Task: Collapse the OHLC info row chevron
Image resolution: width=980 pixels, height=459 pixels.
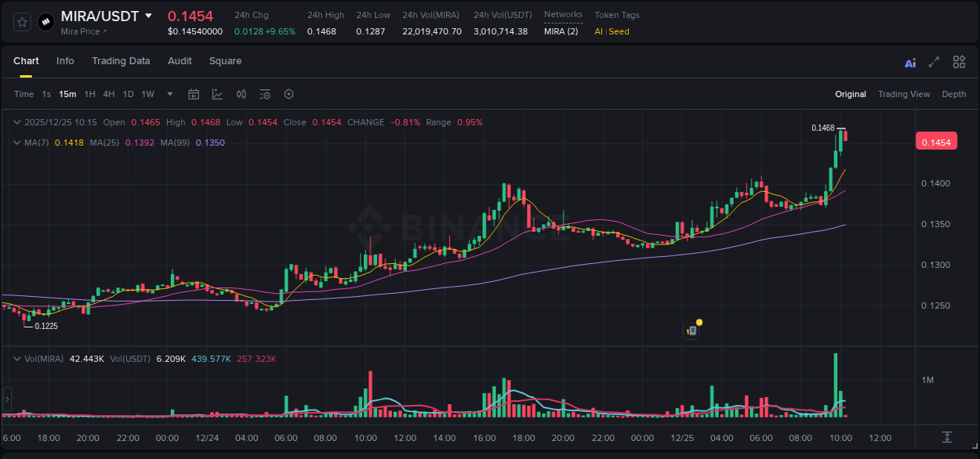Action: pos(16,122)
